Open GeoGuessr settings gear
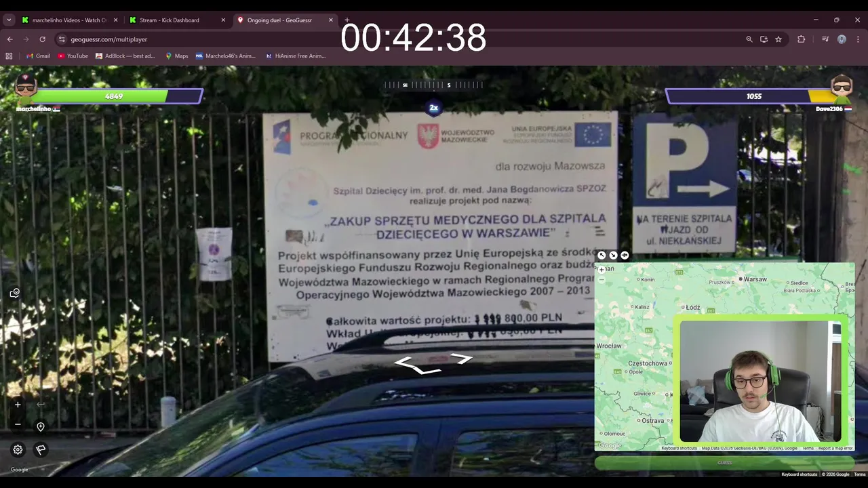Screen dimensions: 868x488 click(18, 449)
